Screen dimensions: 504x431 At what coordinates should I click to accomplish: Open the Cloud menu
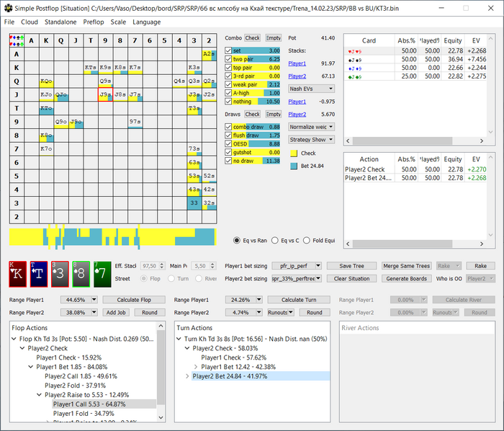click(x=30, y=22)
